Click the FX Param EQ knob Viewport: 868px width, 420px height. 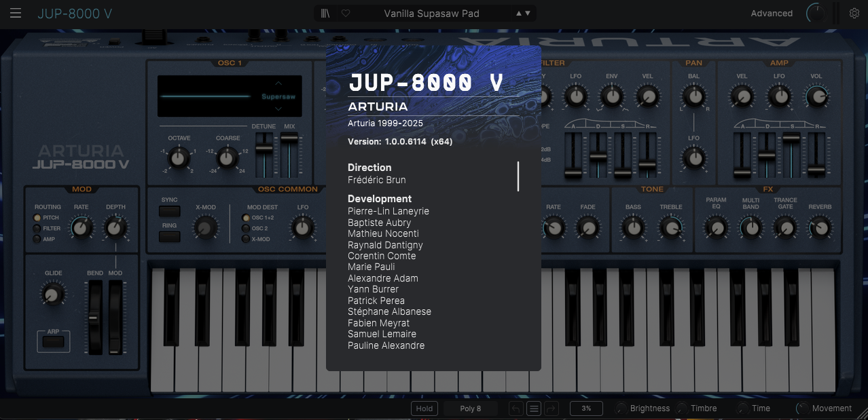click(715, 228)
